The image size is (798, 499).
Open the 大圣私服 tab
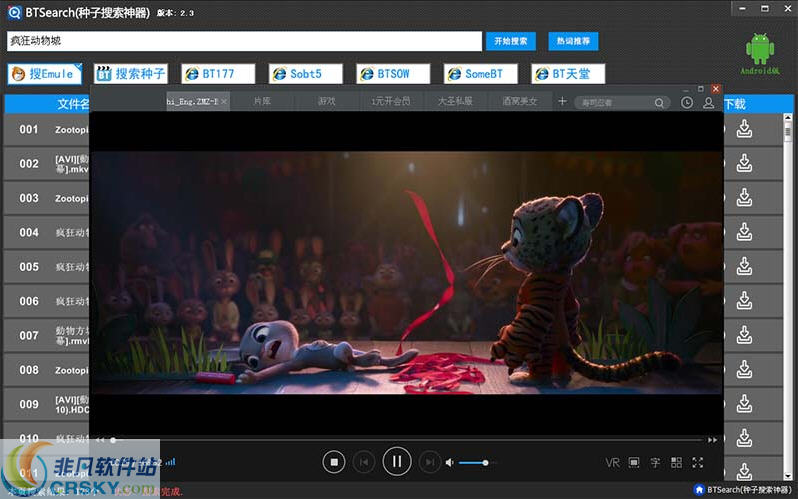pos(455,101)
